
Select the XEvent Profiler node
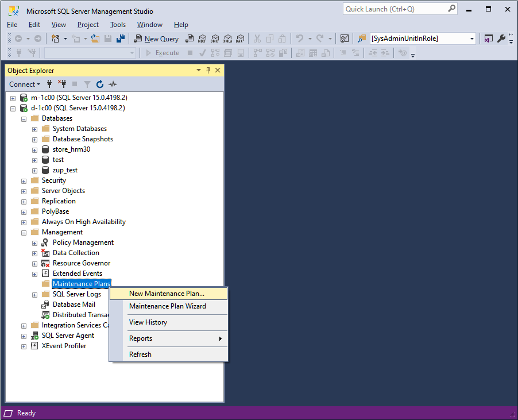click(x=64, y=346)
